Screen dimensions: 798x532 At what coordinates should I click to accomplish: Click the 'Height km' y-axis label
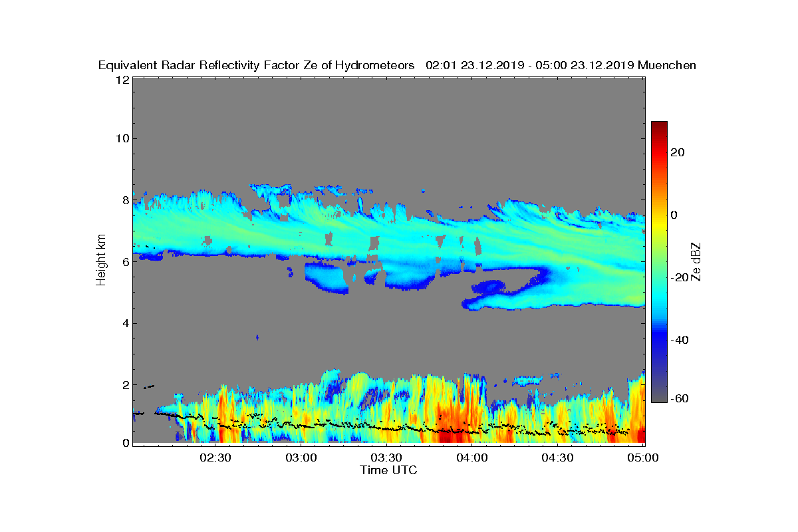pos(101,261)
